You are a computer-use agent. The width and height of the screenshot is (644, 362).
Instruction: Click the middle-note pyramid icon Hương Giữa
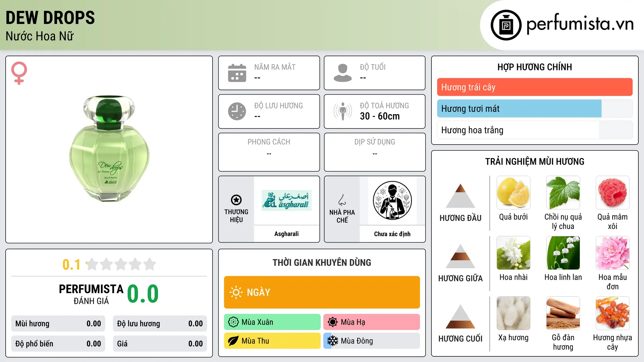tap(460, 256)
